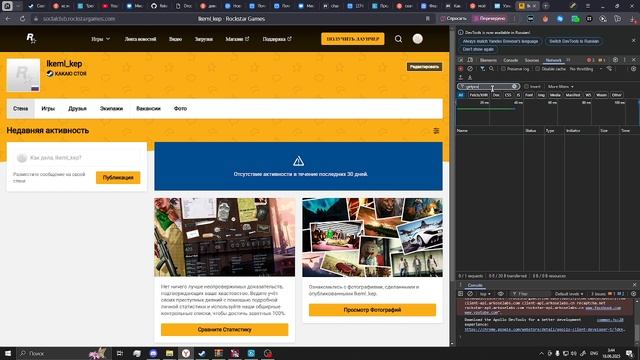Expand the More filters dropdown
640x360 pixels.
(x=560, y=87)
